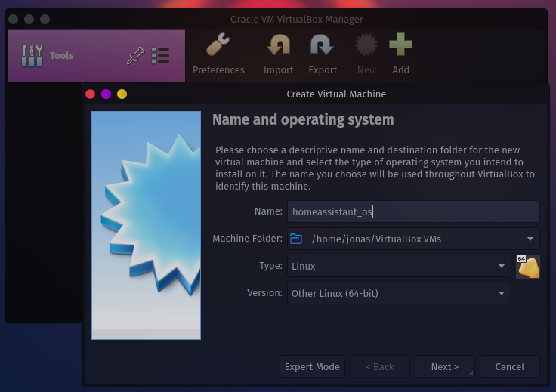Click the Next button
The width and height of the screenshot is (556, 392).
point(444,366)
